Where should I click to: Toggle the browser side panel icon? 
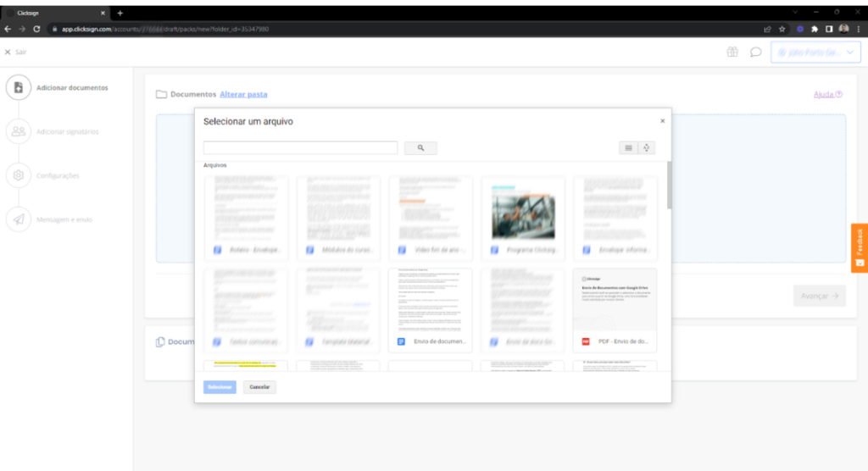[x=829, y=29]
